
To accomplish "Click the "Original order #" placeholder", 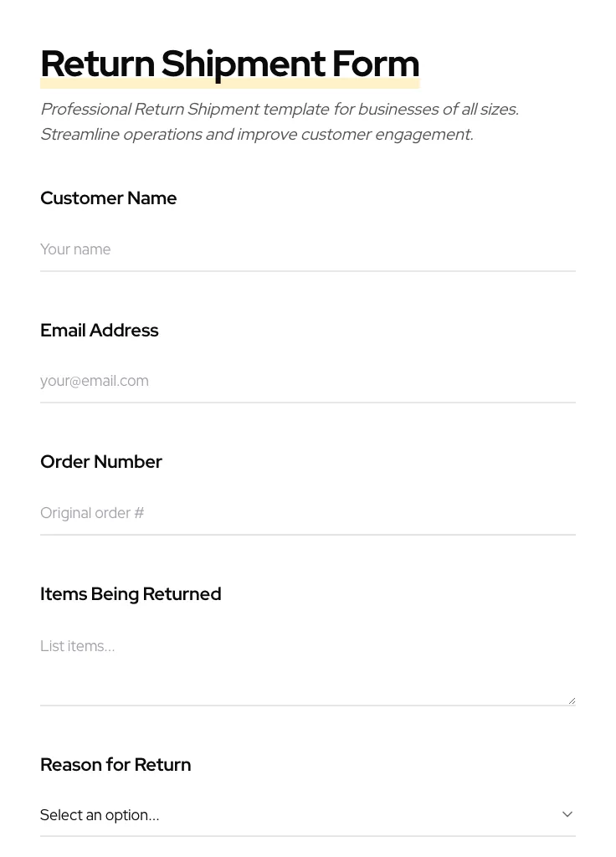I will click(92, 513).
